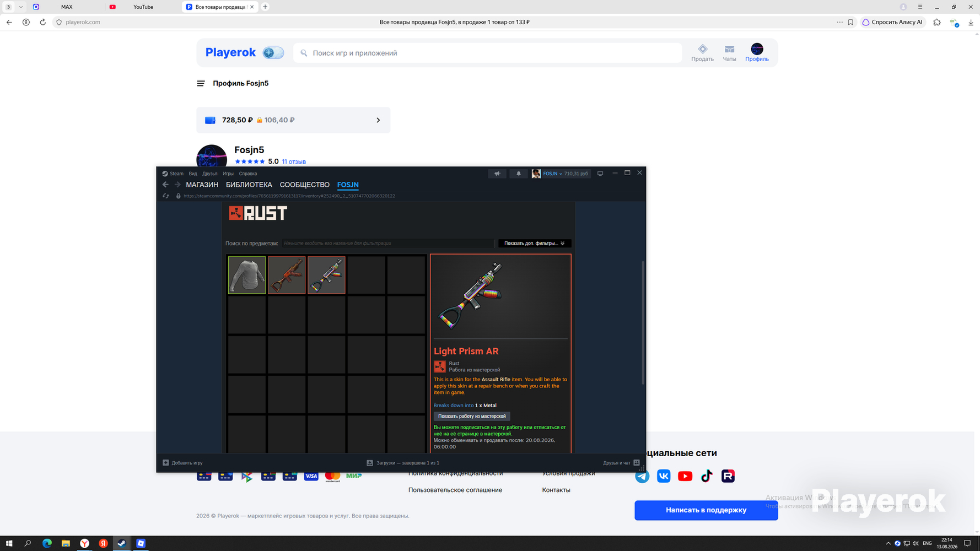
Task: Open the browser three-dots page menu
Action: coord(839,22)
